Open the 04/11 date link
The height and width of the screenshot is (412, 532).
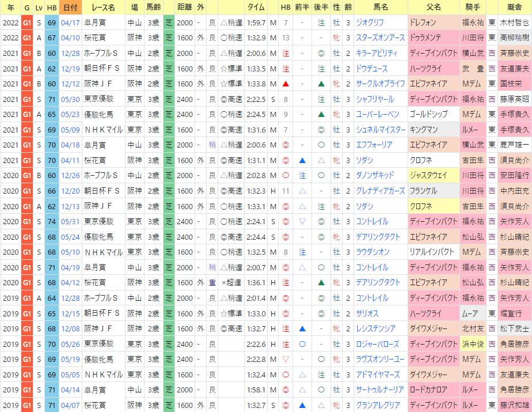[70, 160]
